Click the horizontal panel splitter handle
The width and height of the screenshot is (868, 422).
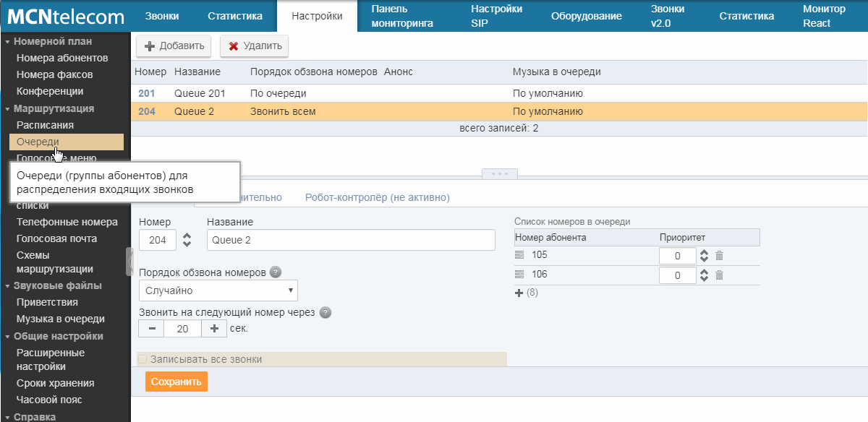(500, 173)
